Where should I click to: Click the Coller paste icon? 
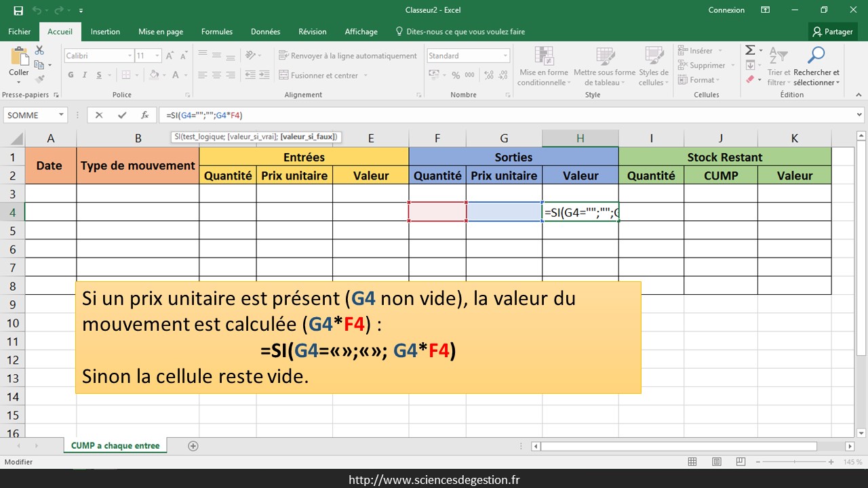click(x=18, y=58)
